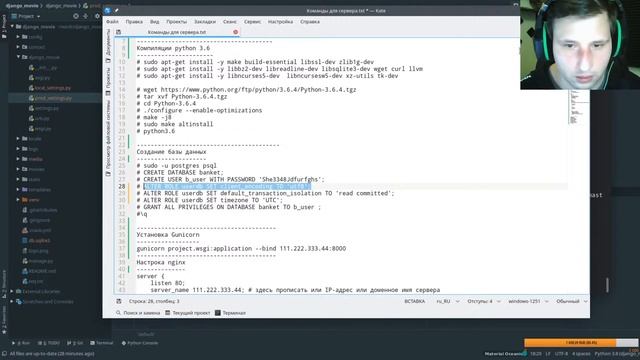Open the windows-1251 encoding dropdown

tap(528, 301)
